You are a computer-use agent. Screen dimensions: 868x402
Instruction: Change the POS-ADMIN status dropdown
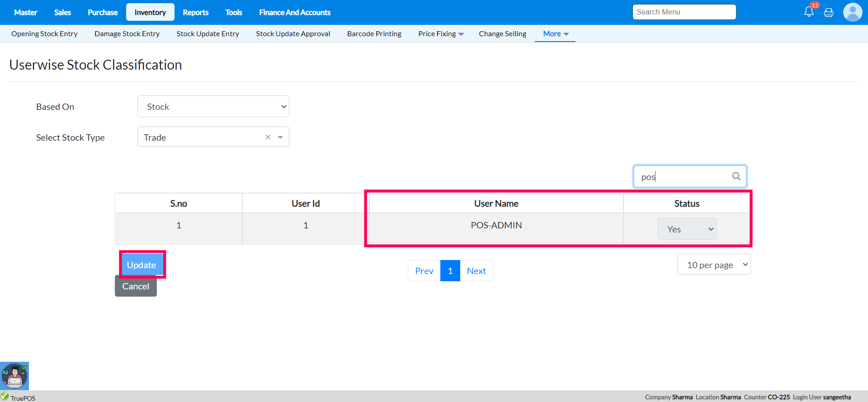(687, 229)
